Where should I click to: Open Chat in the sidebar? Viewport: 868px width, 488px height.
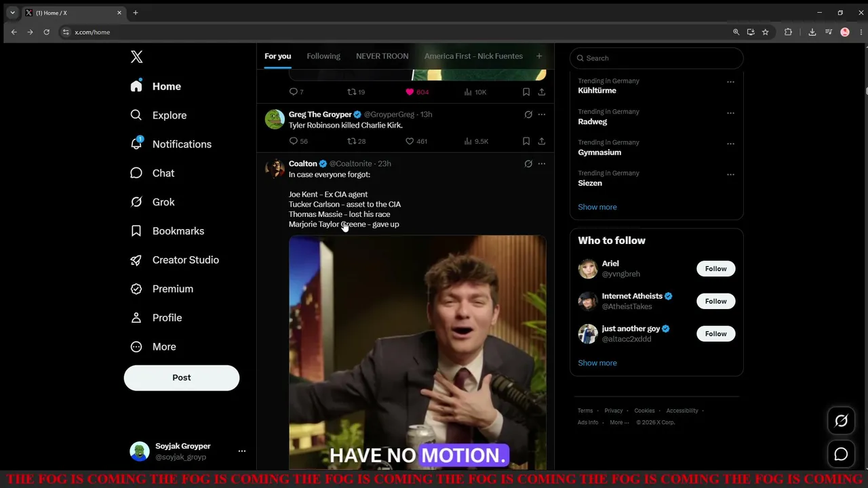point(153,173)
